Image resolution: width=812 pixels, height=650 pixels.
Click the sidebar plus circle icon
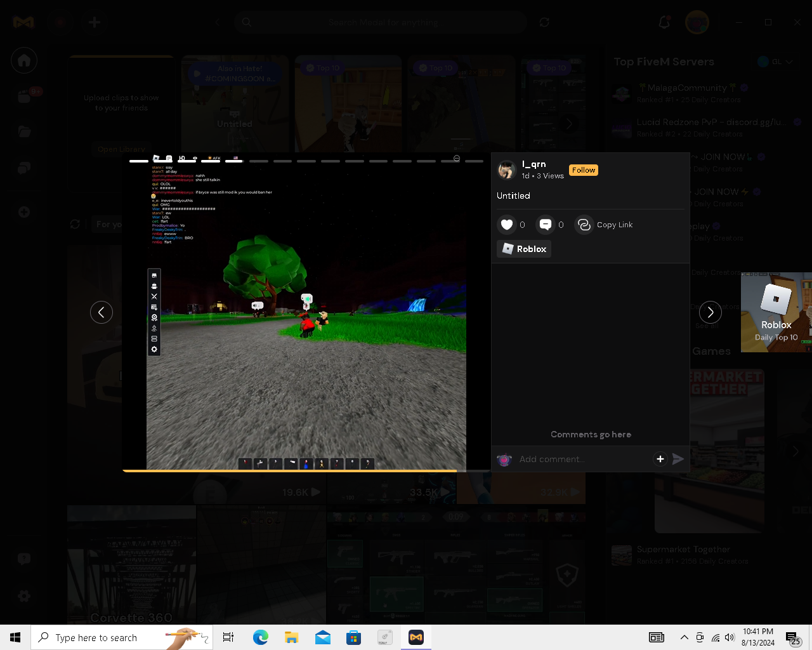coord(24,212)
